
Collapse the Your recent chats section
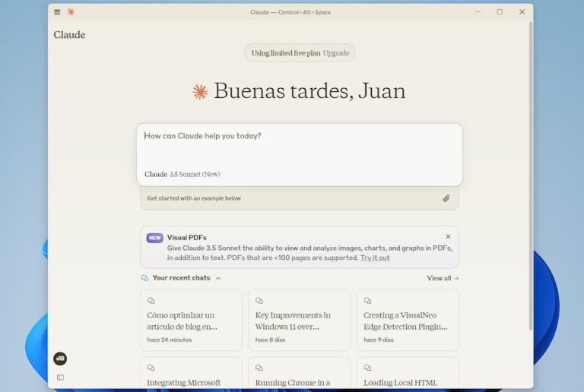click(218, 278)
